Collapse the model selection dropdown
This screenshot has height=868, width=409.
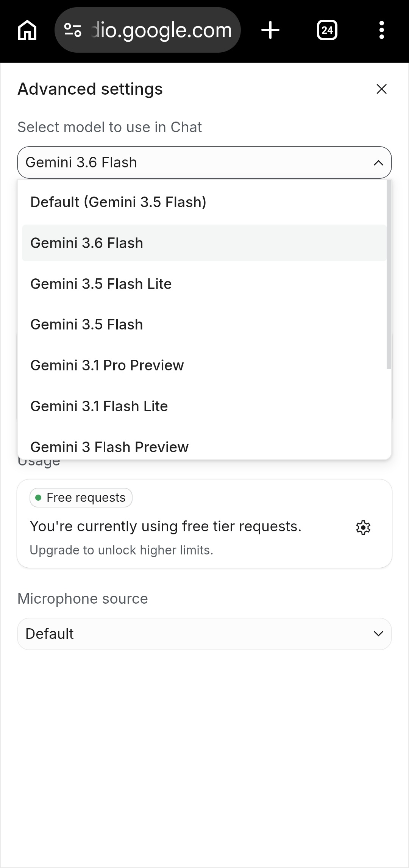coord(204,162)
